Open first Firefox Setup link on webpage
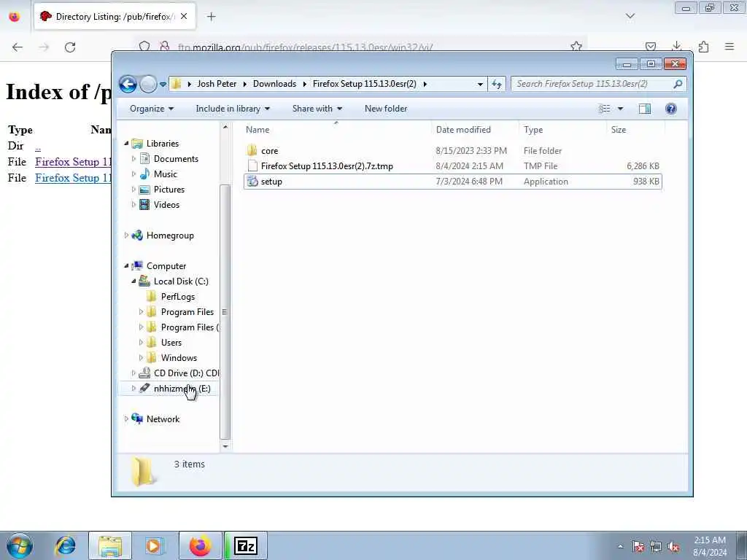The height and width of the screenshot is (560, 747). (x=73, y=162)
